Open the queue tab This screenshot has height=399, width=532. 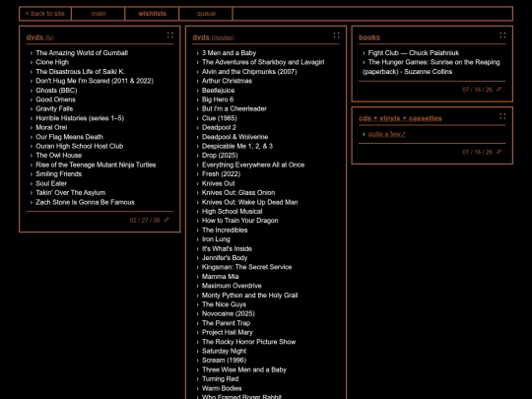tap(206, 14)
